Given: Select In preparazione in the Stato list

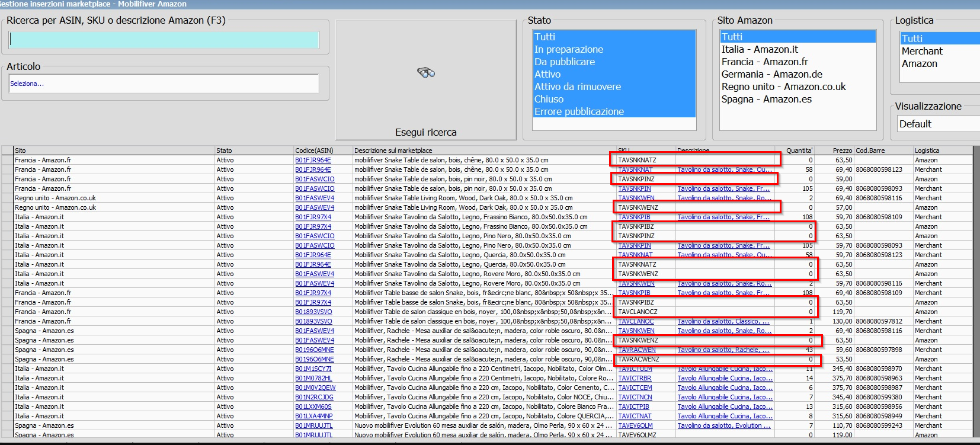Looking at the screenshot, I should tap(614, 49).
